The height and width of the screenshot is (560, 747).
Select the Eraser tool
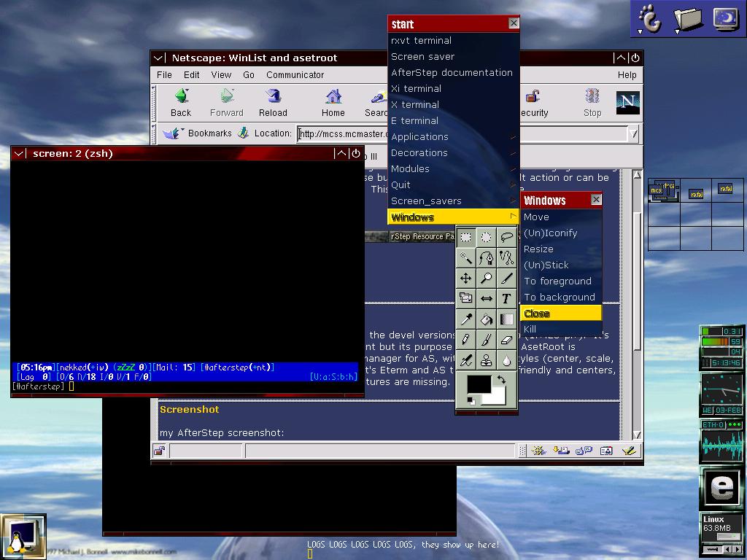point(506,339)
